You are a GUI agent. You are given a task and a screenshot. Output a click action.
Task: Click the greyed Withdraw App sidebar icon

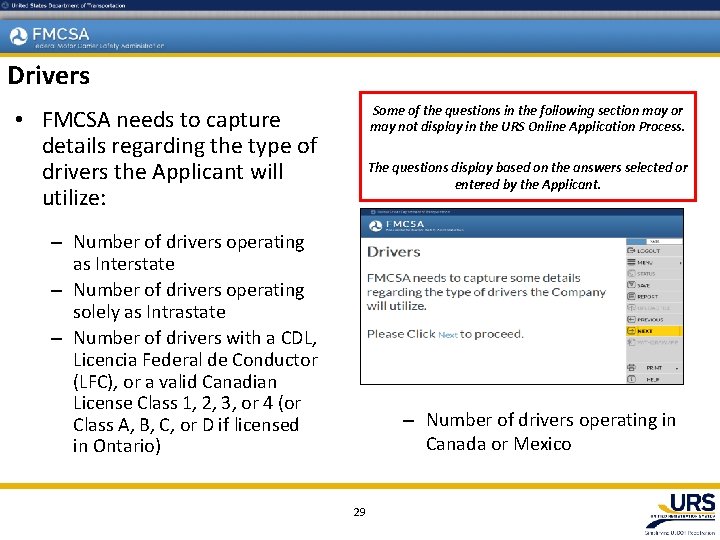[x=631, y=342]
